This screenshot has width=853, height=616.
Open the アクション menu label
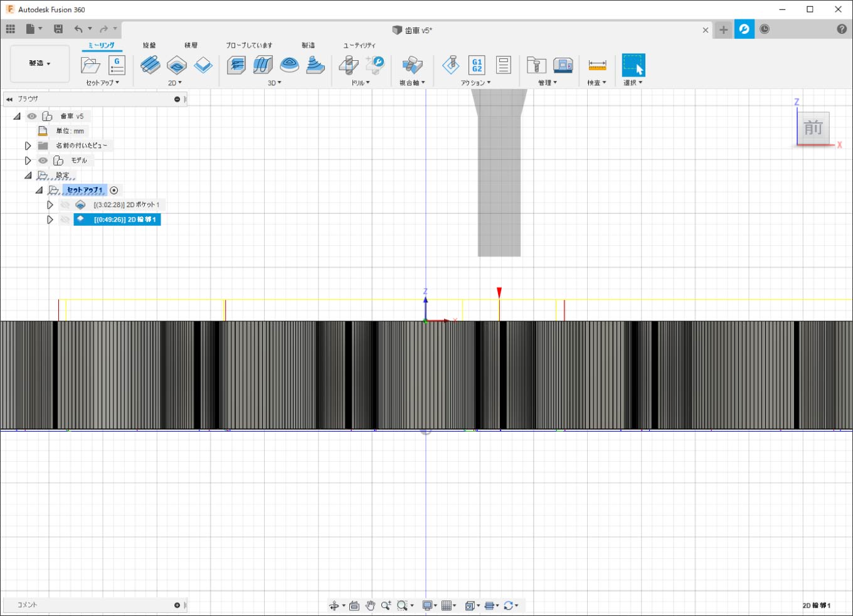coord(475,83)
